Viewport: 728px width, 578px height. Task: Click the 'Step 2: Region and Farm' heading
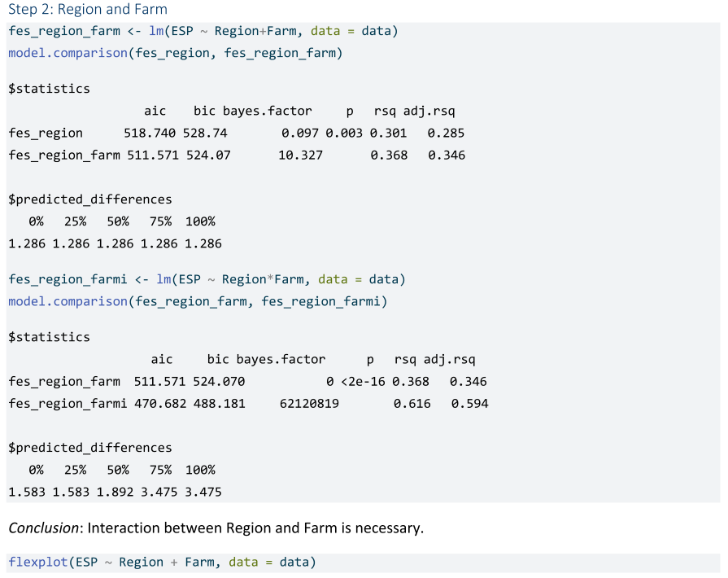88,10
